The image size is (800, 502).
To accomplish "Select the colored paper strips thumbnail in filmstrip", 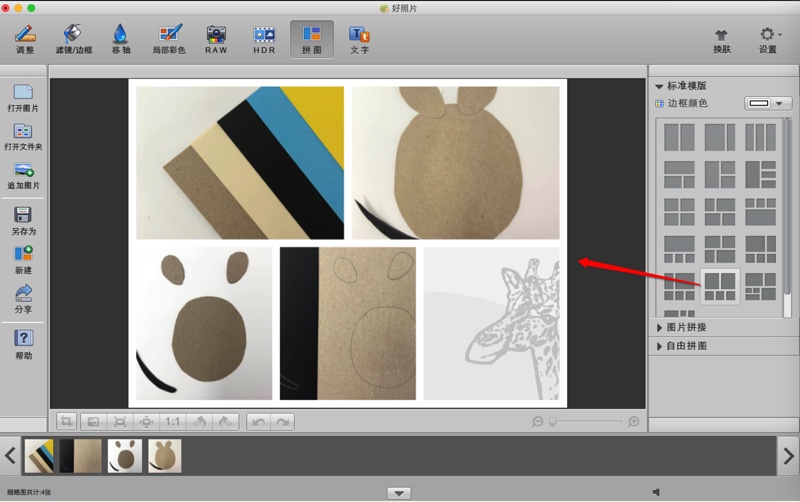I will pos(39,456).
